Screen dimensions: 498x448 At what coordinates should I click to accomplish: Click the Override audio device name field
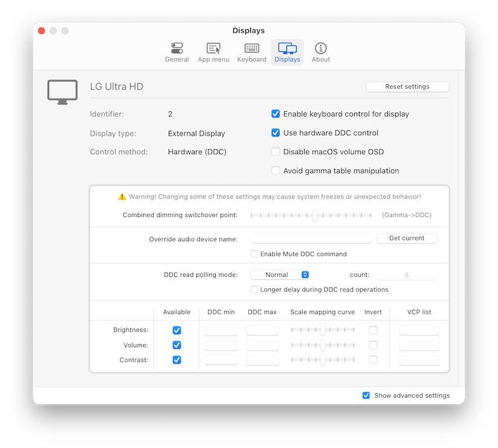pyautogui.click(x=311, y=238)
